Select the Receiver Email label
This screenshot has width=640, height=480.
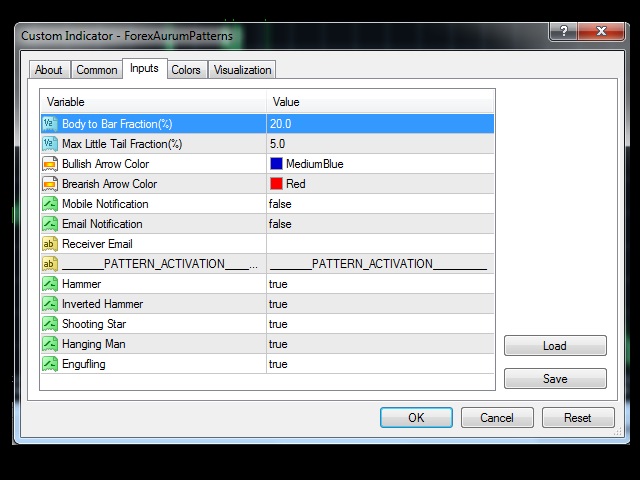pyautogui.click(x=97, y=244)
